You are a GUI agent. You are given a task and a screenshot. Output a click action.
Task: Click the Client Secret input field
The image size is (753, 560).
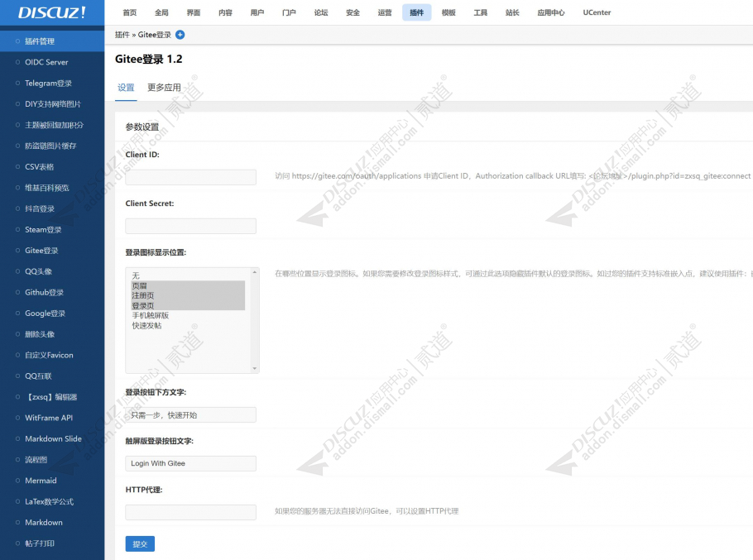click(x=190, y=226)
